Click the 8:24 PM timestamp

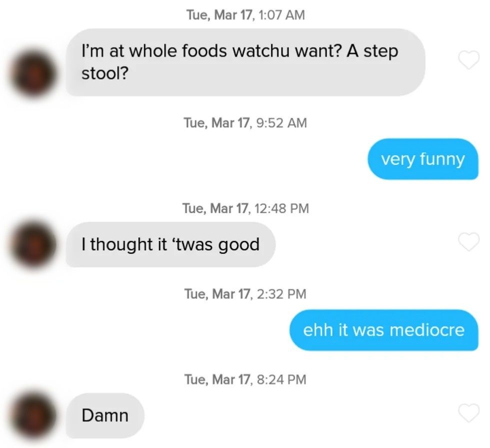pyautogui.click(x=245, y=379)
